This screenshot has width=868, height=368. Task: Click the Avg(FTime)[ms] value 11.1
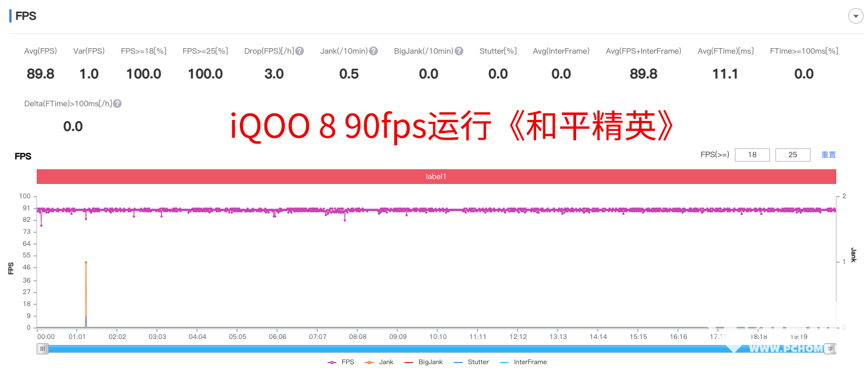pyautogui.click(x=725, y=74)
